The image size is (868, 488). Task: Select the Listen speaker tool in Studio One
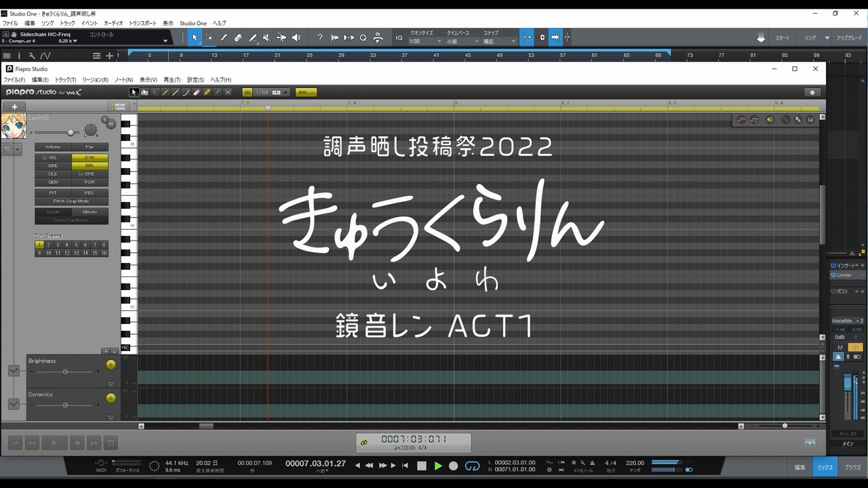pos(296,38)
